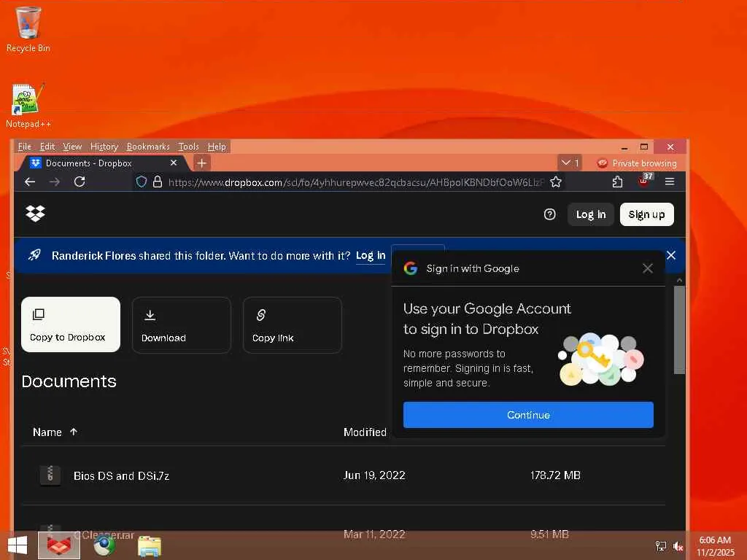Bookmark this page with the star icon
Screen dimensions: 747x560
555,182
